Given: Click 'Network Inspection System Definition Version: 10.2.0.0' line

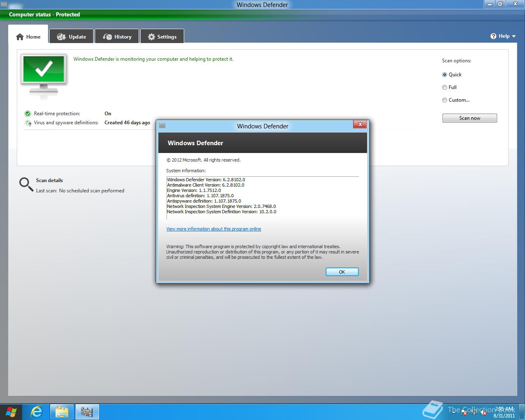Looking at the screenshot, I should click(x=221, y=212).
